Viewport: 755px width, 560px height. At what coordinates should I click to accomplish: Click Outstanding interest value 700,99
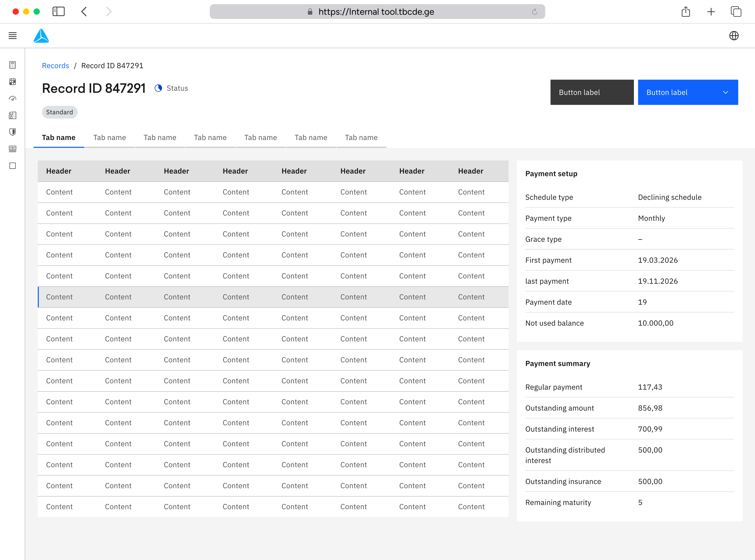[x=650, y=429]
